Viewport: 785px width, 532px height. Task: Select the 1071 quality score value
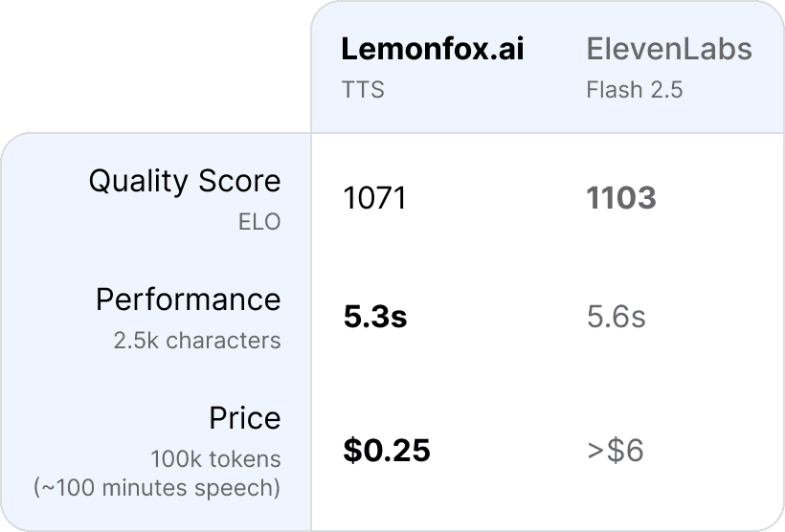[x=374, y=199]
